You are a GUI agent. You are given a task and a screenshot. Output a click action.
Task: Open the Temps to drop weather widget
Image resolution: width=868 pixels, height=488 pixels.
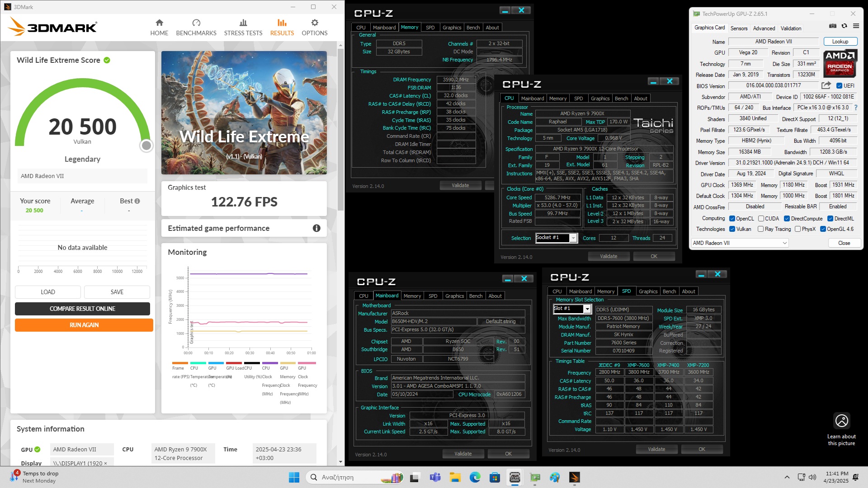pyautogui.click(x=35, y=477)
